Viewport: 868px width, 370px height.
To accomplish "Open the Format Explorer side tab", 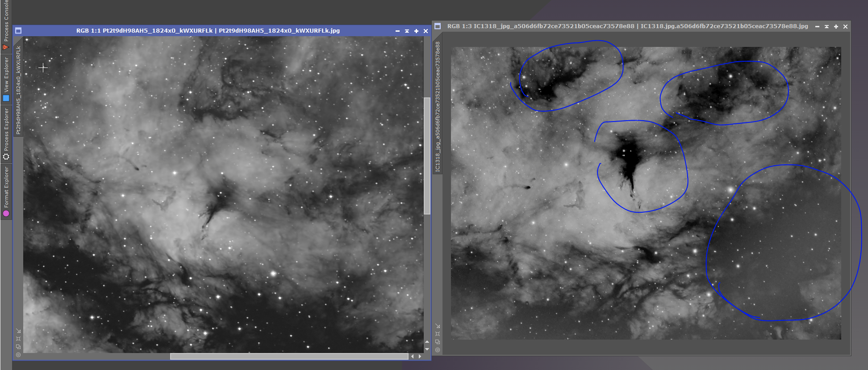I will click(6, 191).
